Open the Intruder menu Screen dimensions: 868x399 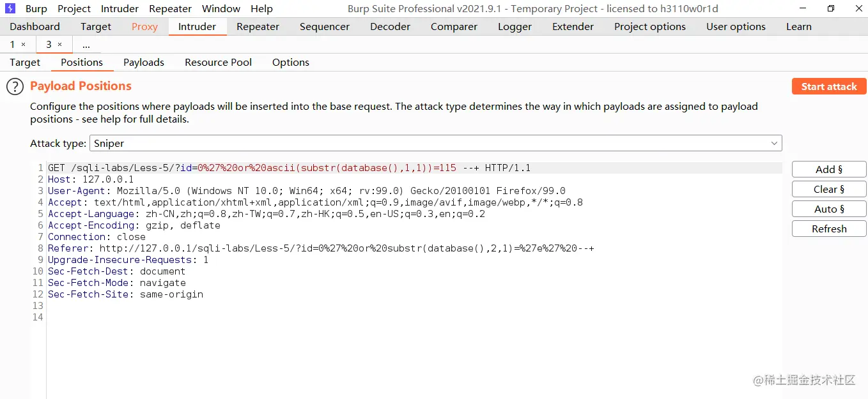click(x=120, y=9)
